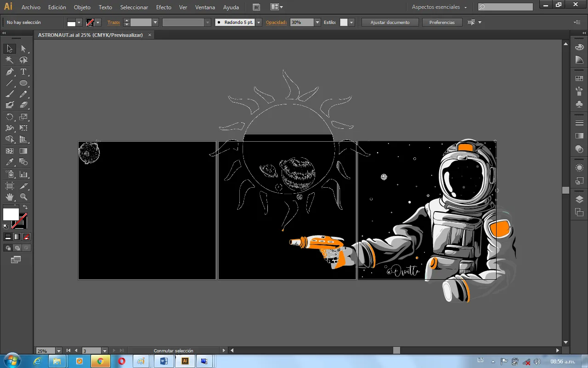Open Redondo 5 pt. brush dropdown
This screenshot has height=368, width=588.
click(x=259, y=22)
